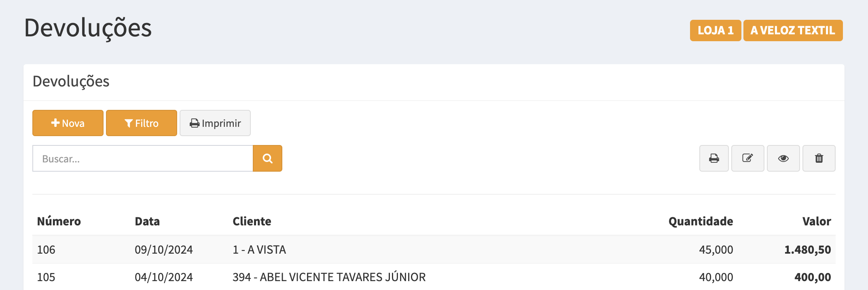
Task: Click the eye view icon button
Action: click(783, 158)
